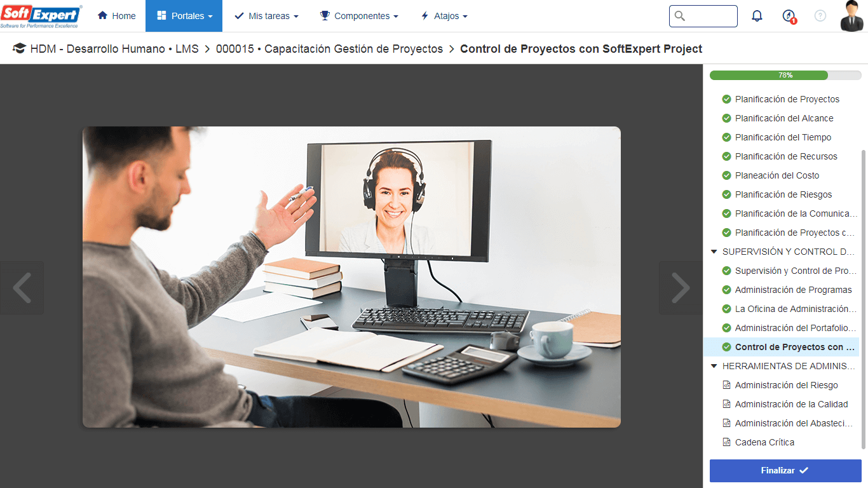
Task: Click the document icon beside Administración del Riesgo
Action: click(x=727, y=385)
